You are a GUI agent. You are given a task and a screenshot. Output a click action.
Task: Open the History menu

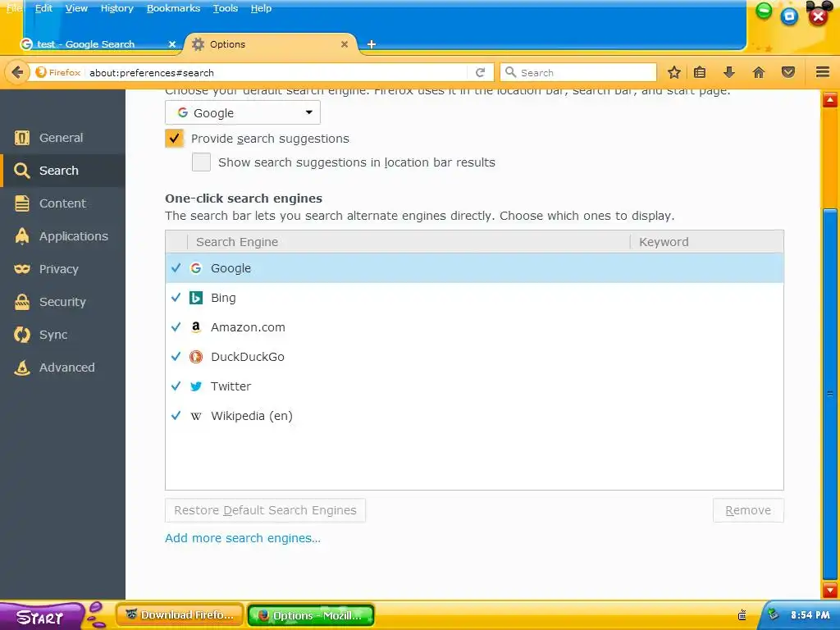[x=116, y=8]
